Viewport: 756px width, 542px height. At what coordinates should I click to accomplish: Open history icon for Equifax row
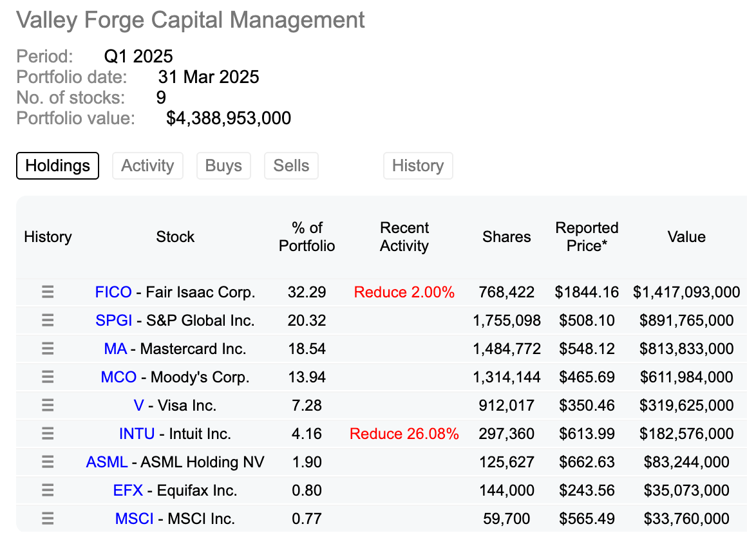pos(47,491)
